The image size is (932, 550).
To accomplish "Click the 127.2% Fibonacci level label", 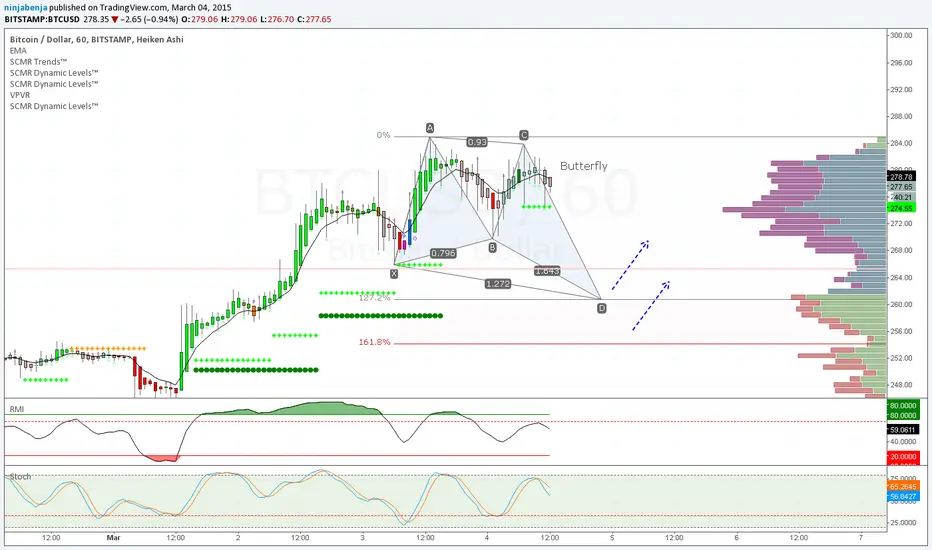I will tap(374, 297).
